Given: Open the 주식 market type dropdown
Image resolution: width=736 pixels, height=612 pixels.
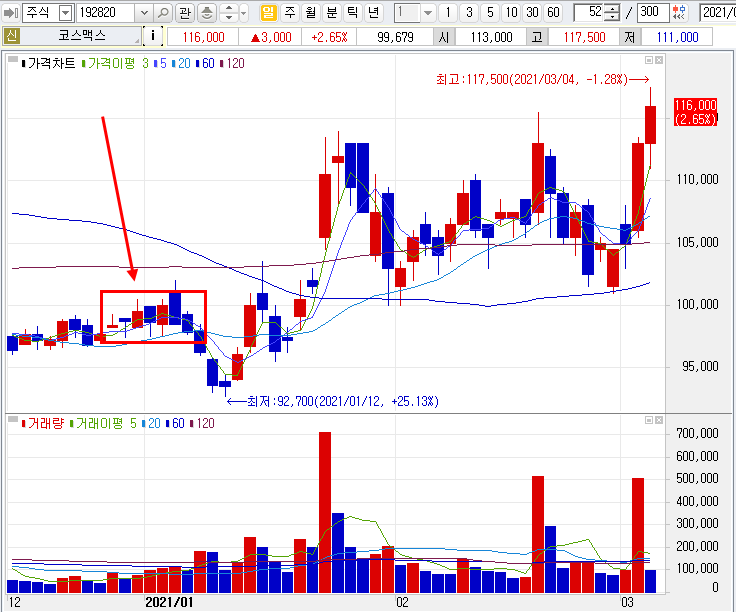Looking at the screenshot, I should (x=66, y=13).
